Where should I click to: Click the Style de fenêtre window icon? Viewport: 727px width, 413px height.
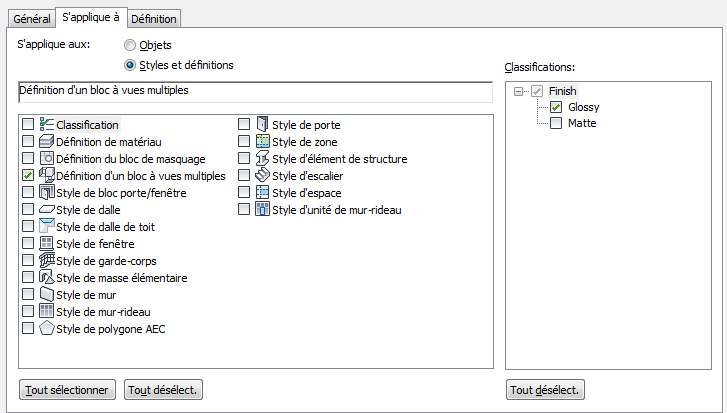(x=46, y=244)
